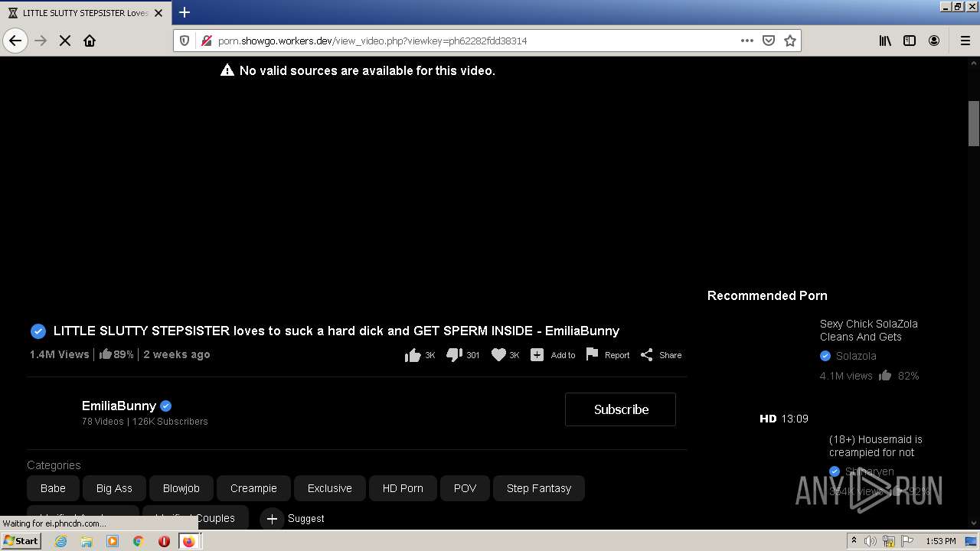Show the Firefox sidebars
The image size is (980, 551).
910,41
